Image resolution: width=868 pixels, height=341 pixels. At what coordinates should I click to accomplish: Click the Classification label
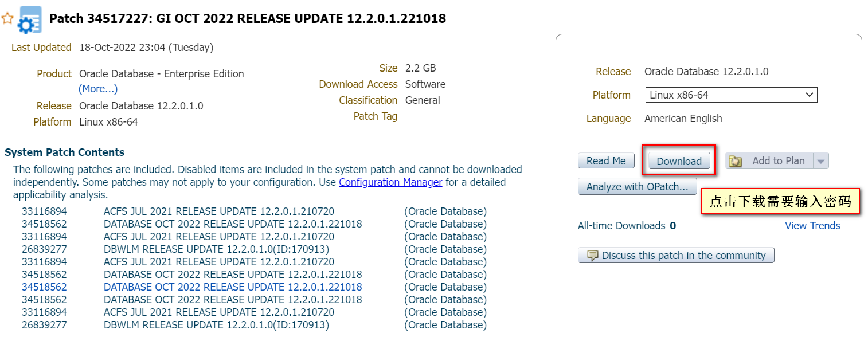368,100
